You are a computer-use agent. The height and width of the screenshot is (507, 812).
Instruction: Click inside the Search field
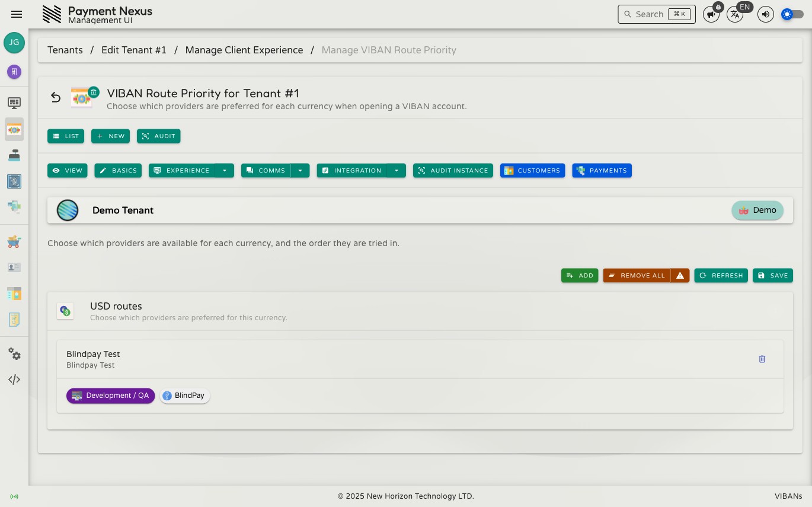click(657, 14)
